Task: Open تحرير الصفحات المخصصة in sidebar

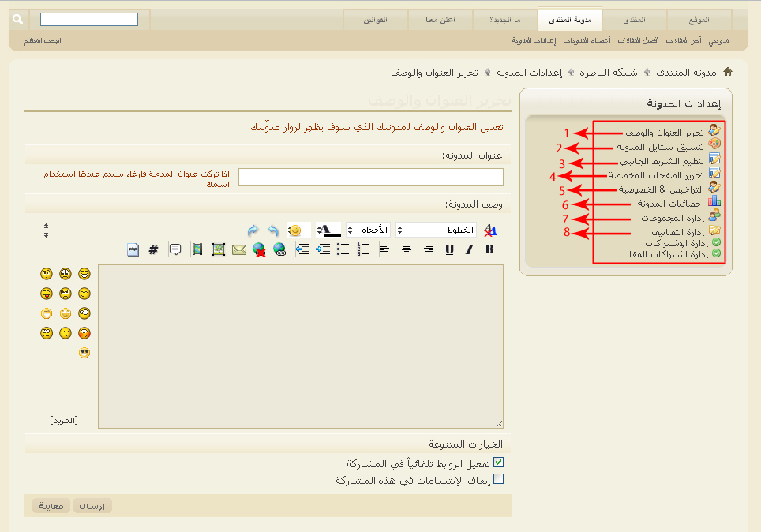Action: [656, 174]
